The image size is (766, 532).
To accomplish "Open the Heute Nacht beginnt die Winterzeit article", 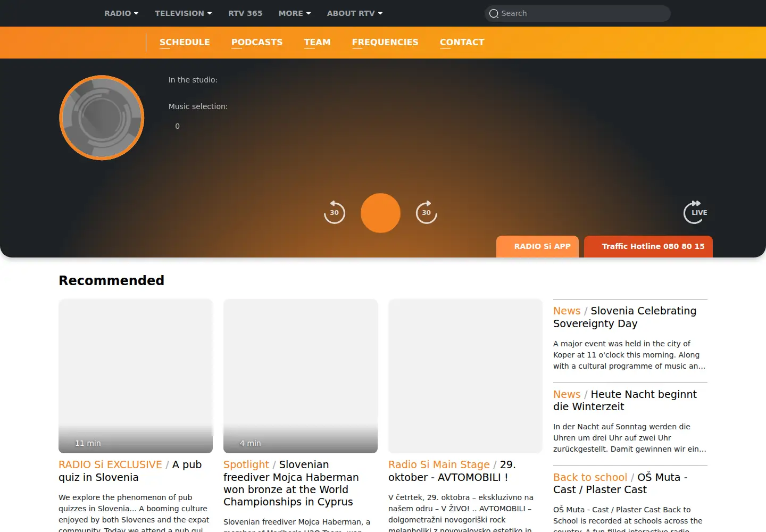I will point(625,401).
